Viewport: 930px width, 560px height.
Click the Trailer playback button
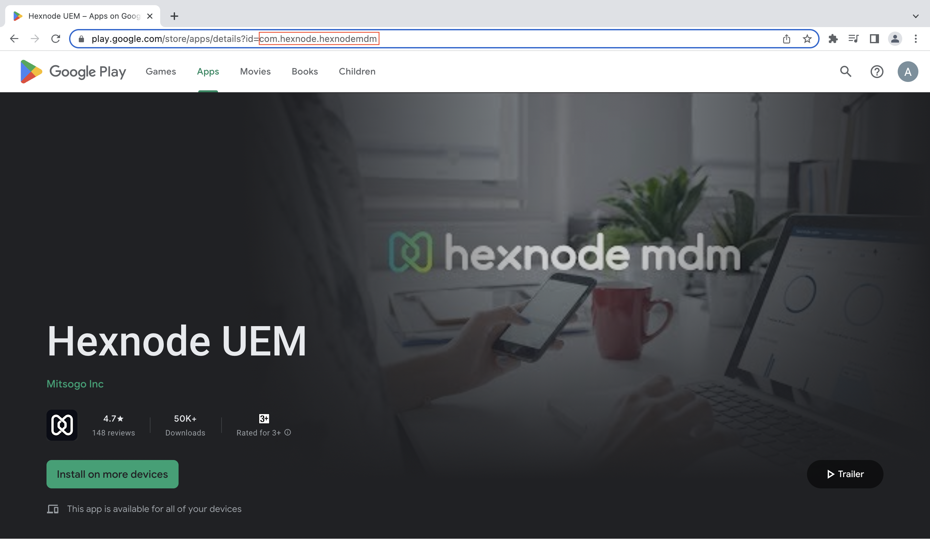click(x=845, y=474)
